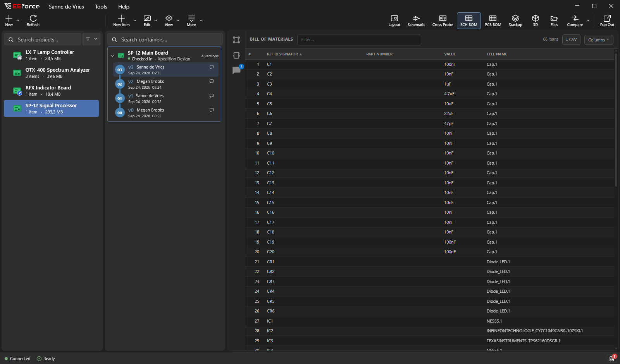The image size is (620, 364).
Task: Open the components sidebar icon
Action: click(236, 55)
